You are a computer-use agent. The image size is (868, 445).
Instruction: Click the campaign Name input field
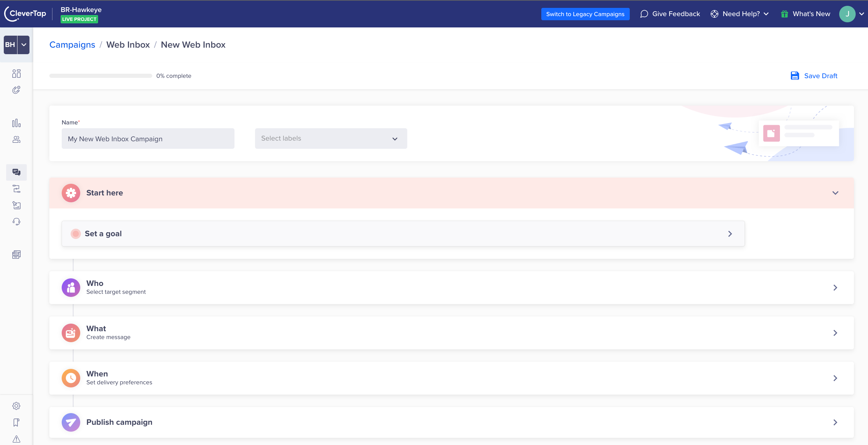click(x=148, y=139)
